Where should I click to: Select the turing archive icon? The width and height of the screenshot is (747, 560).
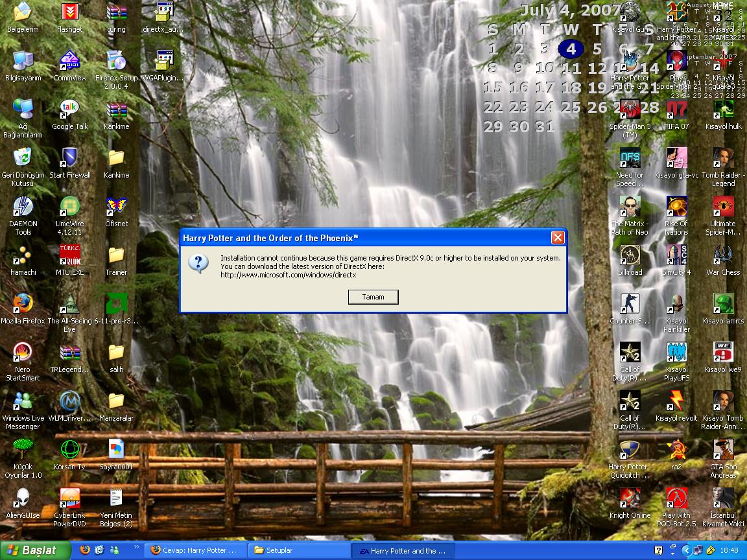point(116,17)
